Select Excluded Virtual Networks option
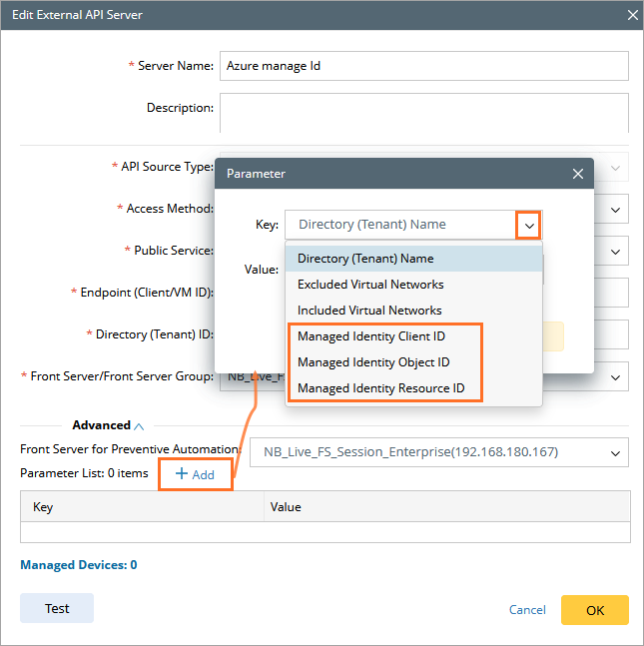Viewport: 644px width, 646px height. tap(369, 285)
